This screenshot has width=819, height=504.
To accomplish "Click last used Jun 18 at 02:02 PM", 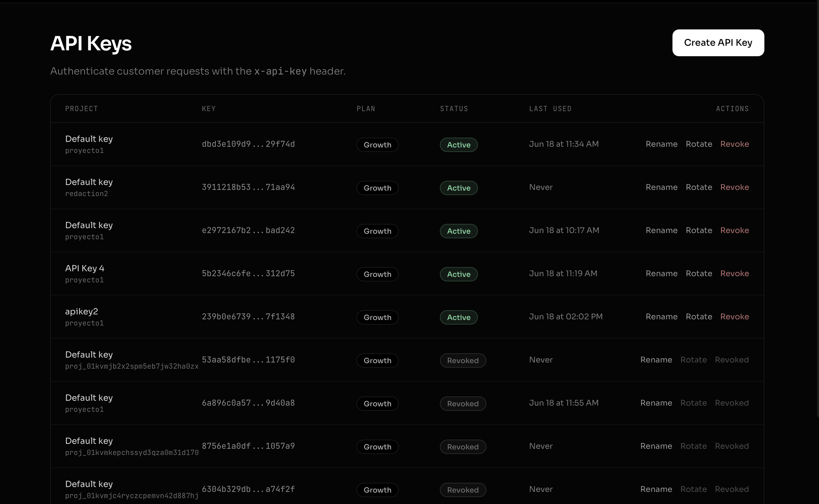I will click(x=566, y=316).
